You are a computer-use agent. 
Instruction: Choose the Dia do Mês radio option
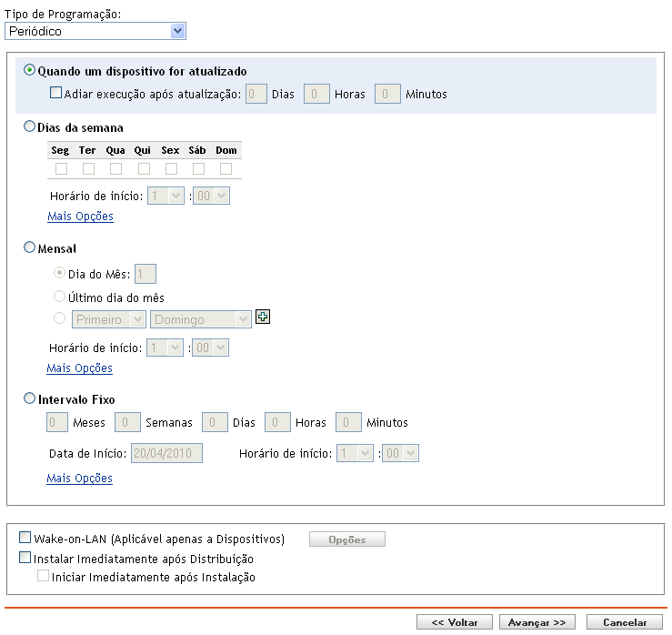click(x=59, y=273)
